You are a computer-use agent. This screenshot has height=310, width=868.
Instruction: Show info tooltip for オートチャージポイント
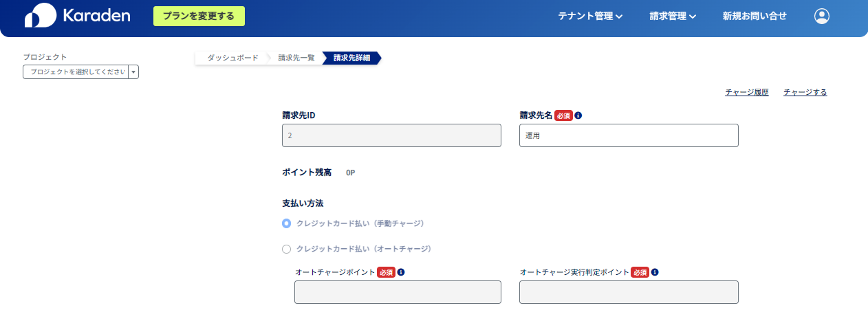401,272
